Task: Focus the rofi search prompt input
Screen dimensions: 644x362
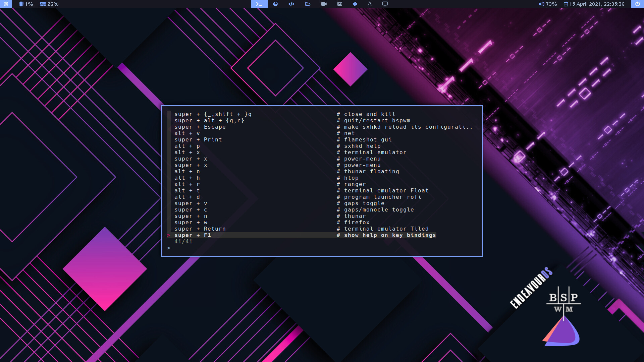Action: [322, 248]
